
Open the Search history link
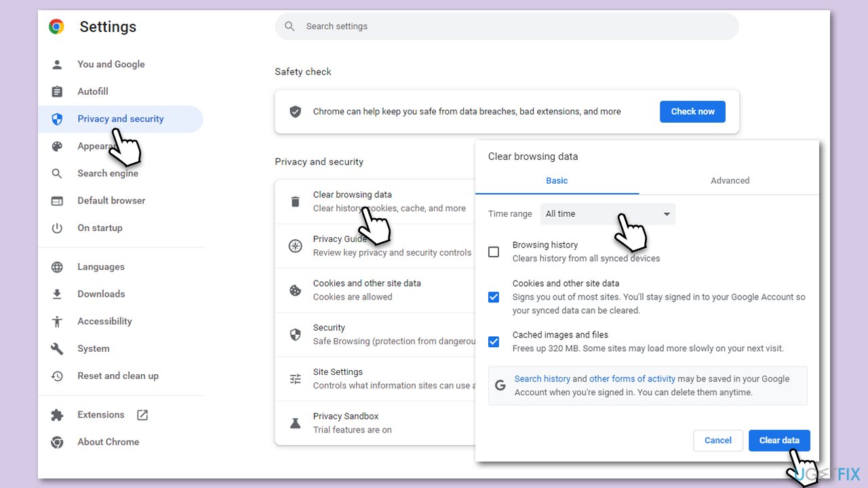click(x=542, y=379)
